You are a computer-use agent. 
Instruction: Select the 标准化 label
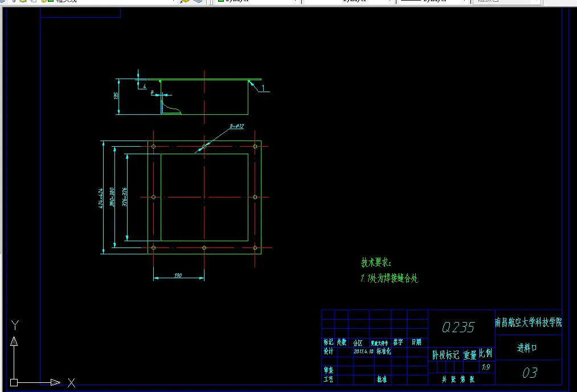click(x=383, y=352)
